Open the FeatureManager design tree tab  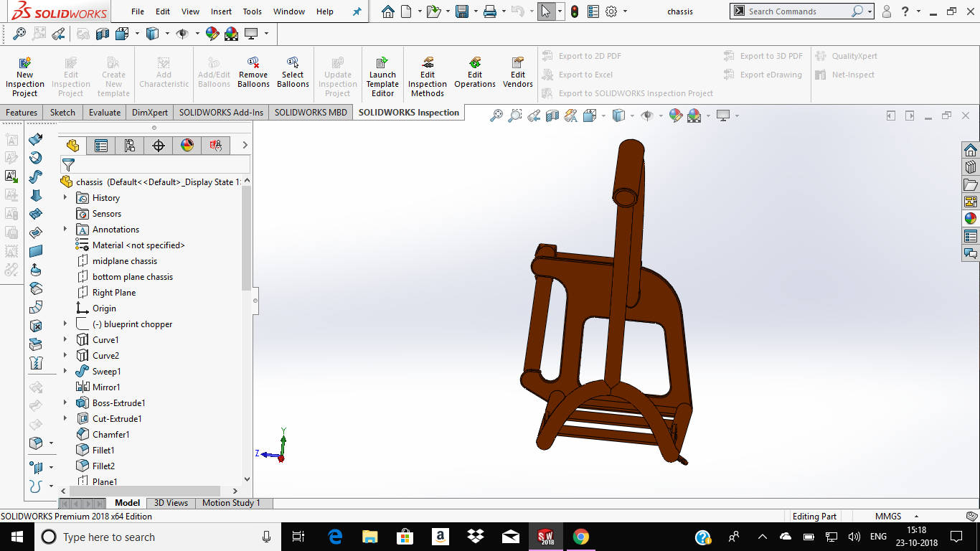click(72, 146)
